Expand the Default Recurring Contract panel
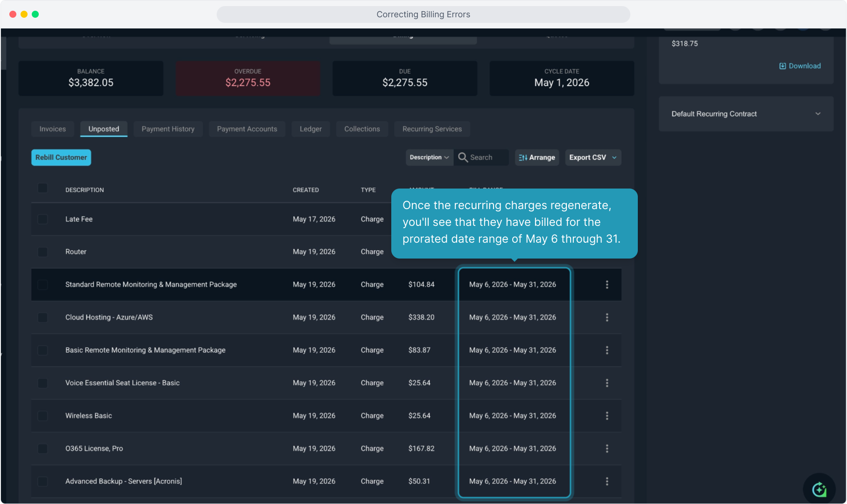The width and height of the screenshot is (847, 504). [x=746, y=114]
